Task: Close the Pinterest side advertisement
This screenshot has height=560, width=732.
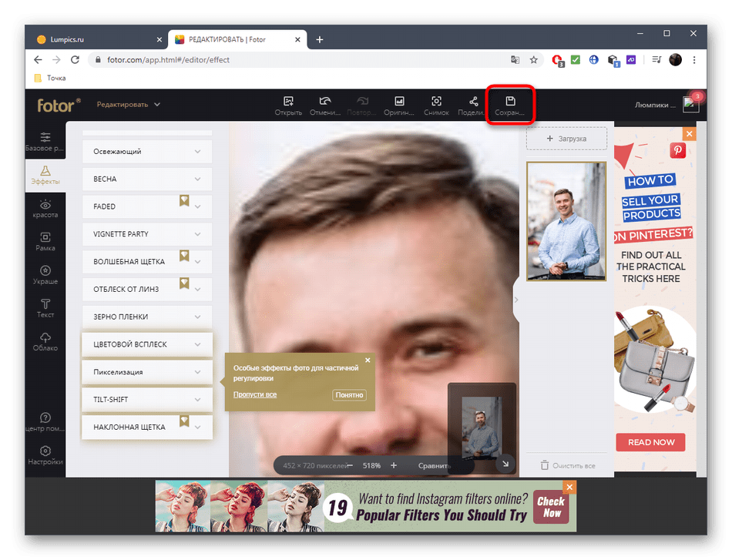Action: pos(690,134)
